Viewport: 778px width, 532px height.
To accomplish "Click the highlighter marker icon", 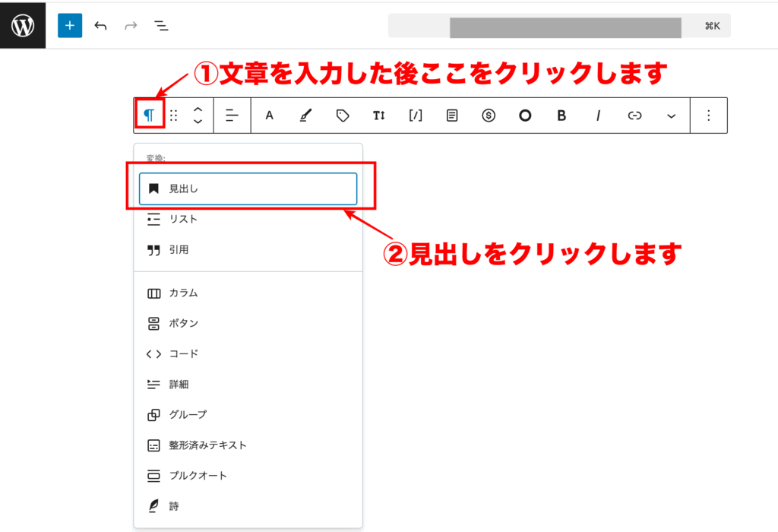I will [305, 116].
